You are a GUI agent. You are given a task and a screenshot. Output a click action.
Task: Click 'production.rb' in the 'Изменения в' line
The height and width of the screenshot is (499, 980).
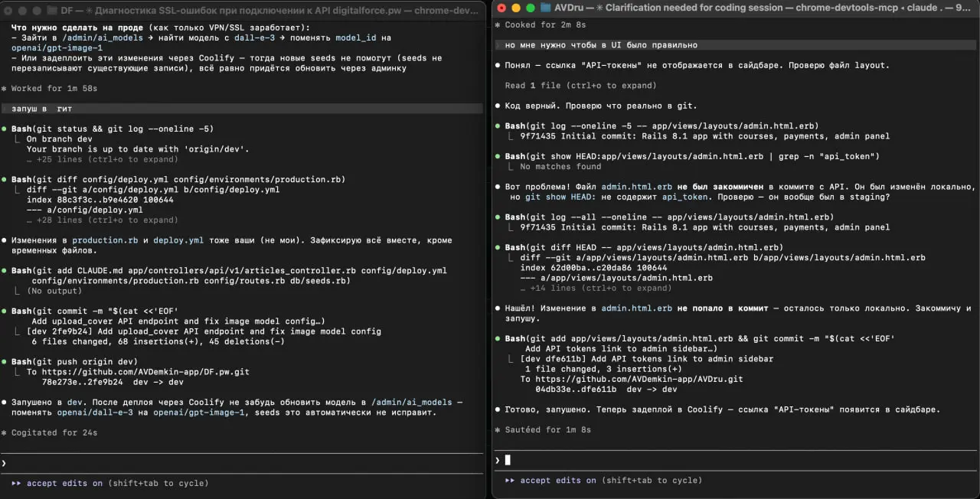click(105, 240)
